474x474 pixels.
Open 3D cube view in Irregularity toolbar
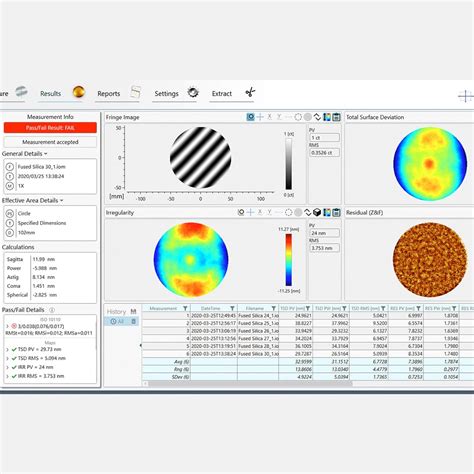pos(317,212)
